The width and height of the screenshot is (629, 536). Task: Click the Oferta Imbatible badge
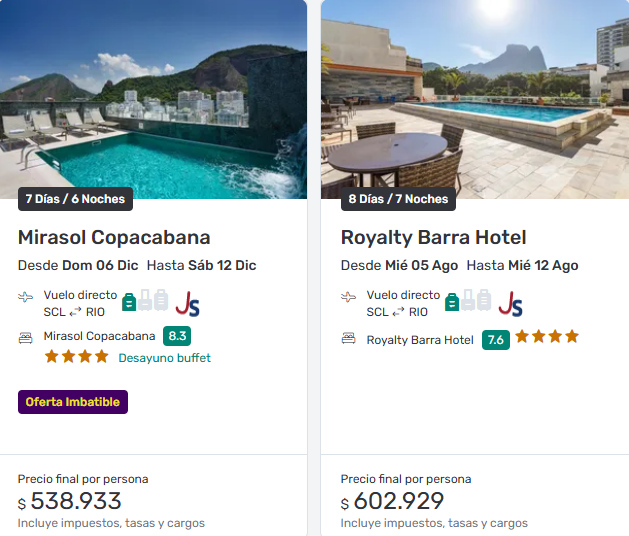73,402
